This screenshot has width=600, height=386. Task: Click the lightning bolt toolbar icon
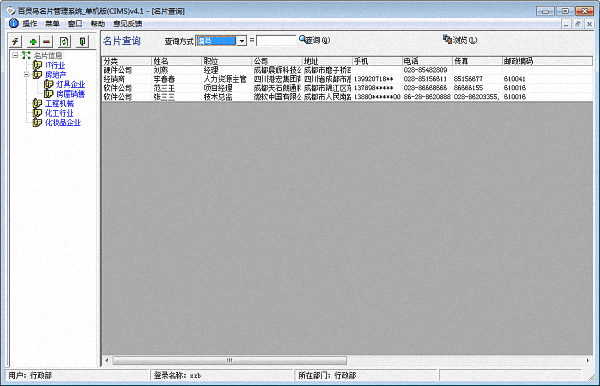click(x=15, y=41)
